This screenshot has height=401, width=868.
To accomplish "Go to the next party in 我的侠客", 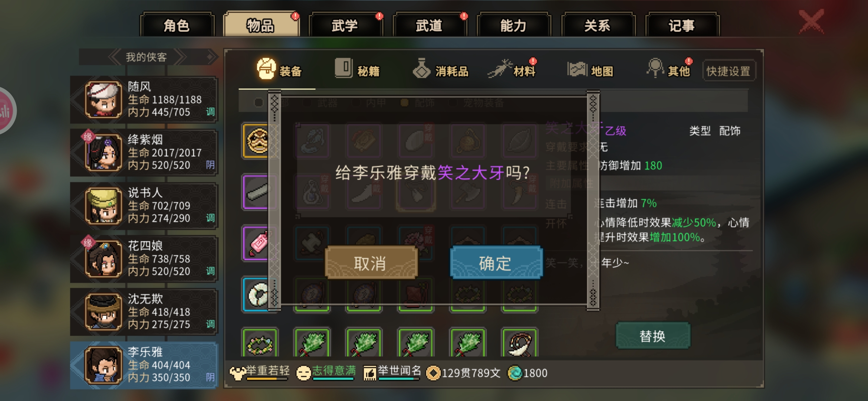I will (180, 57).
